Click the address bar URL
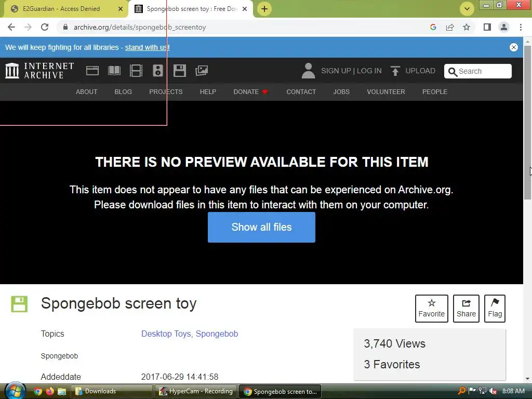 (x=140, y=27)
